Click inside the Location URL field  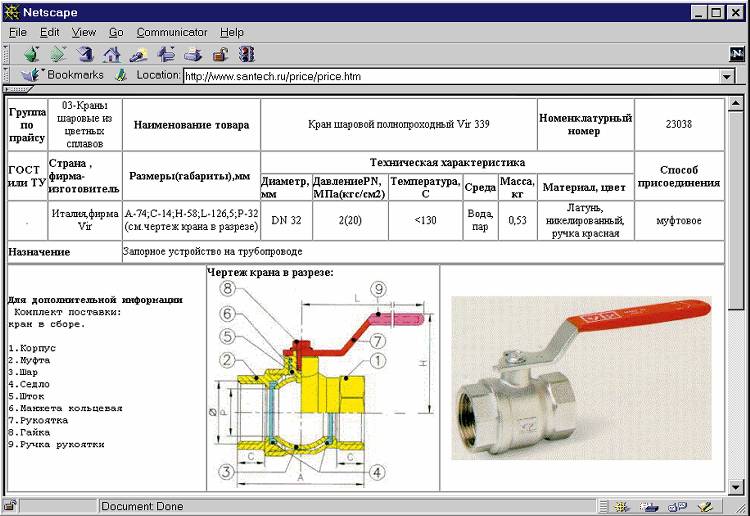tap(450, 75)
